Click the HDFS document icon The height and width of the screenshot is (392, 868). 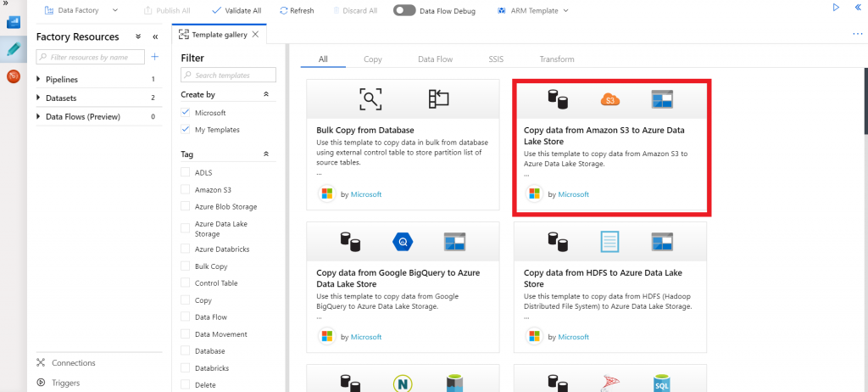click(x=610, y=242)
